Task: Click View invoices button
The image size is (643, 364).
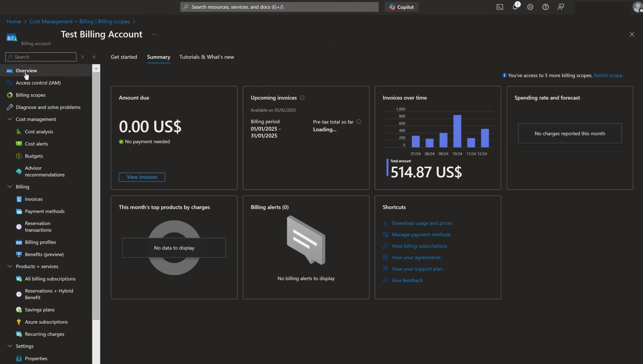Action: tap(142, 177)
